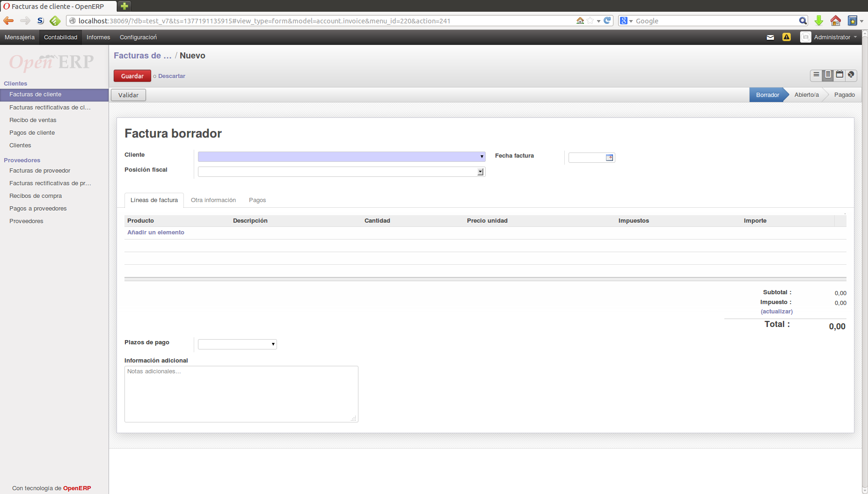The width and height of the screenshot is (868, 494).
Task: Switch to the Otra información tab
Action: [x=213, y=200]
